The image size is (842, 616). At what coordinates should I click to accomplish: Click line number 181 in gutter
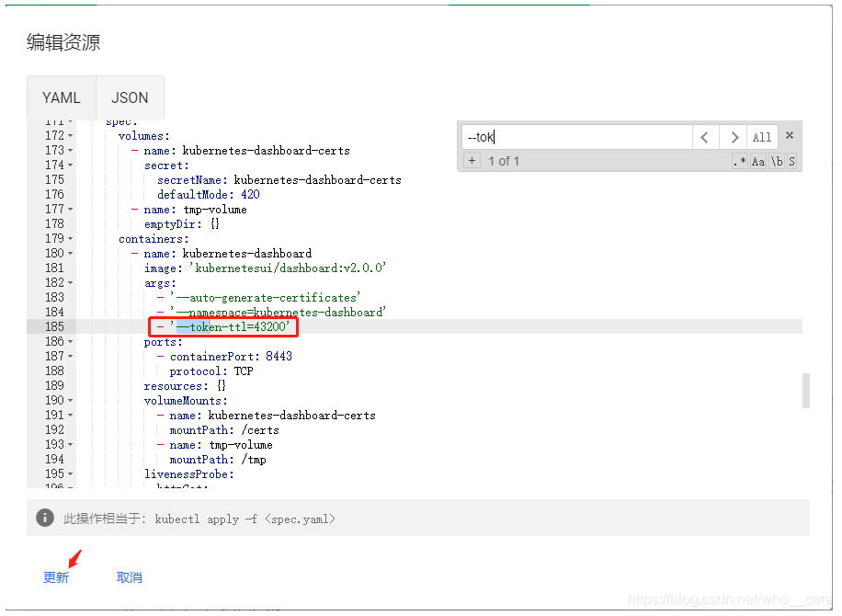coord(55,268)
